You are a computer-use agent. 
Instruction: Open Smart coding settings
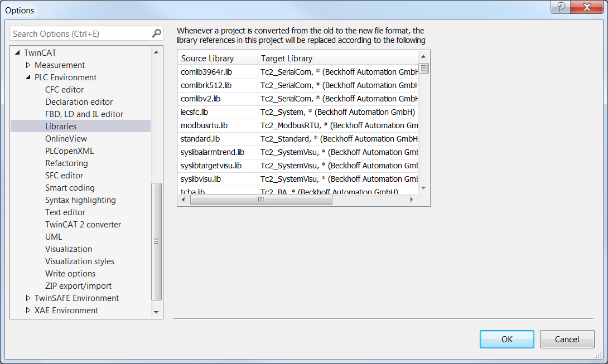point(70,188)
